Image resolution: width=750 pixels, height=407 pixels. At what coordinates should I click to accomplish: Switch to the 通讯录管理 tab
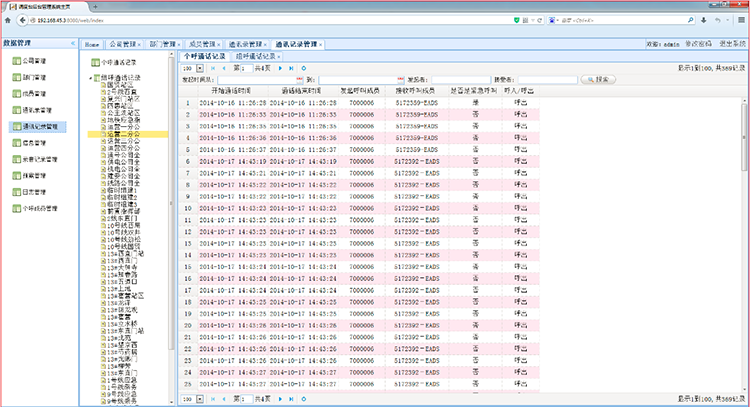click(245, 44)
